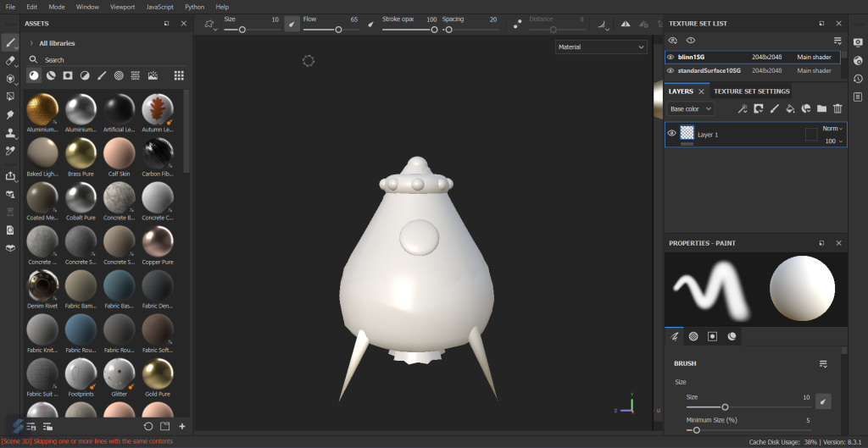Add a fill layer in Layers panel
This screenshot has height=448, width=868.
pos(789,108)
